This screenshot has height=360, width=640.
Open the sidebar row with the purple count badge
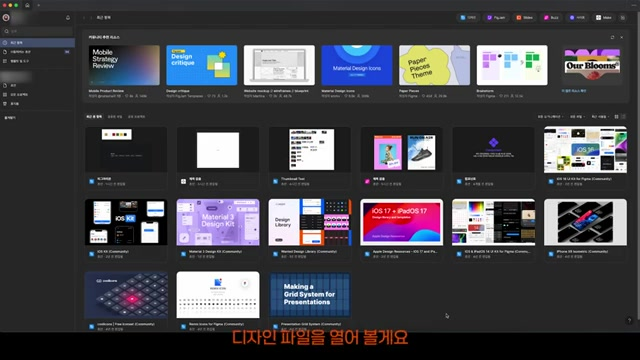[38, 52]
